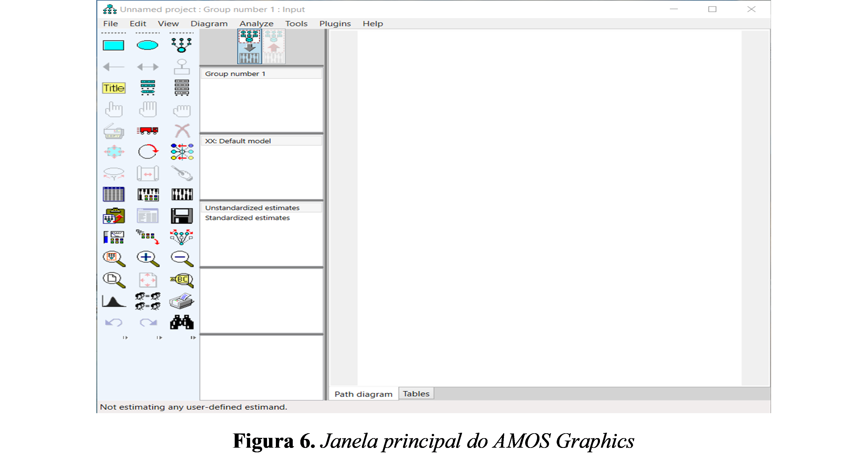
Task: Toggle view input path diagram button
Action: tap(249, 47)
